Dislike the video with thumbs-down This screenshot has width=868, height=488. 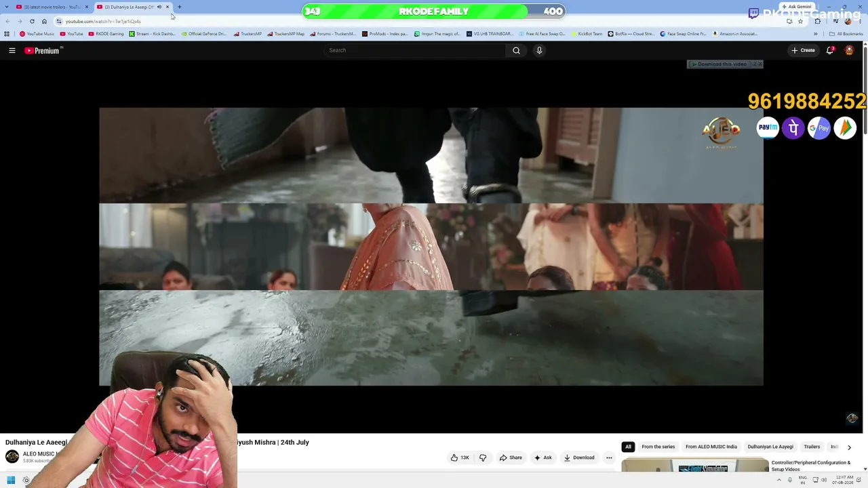point(483,457)
